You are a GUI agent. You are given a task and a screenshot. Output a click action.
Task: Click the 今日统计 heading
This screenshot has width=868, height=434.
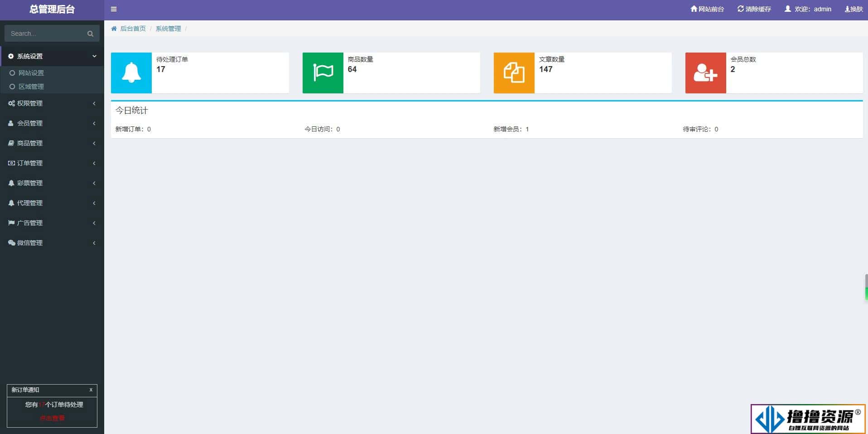[x=132, y=110]
